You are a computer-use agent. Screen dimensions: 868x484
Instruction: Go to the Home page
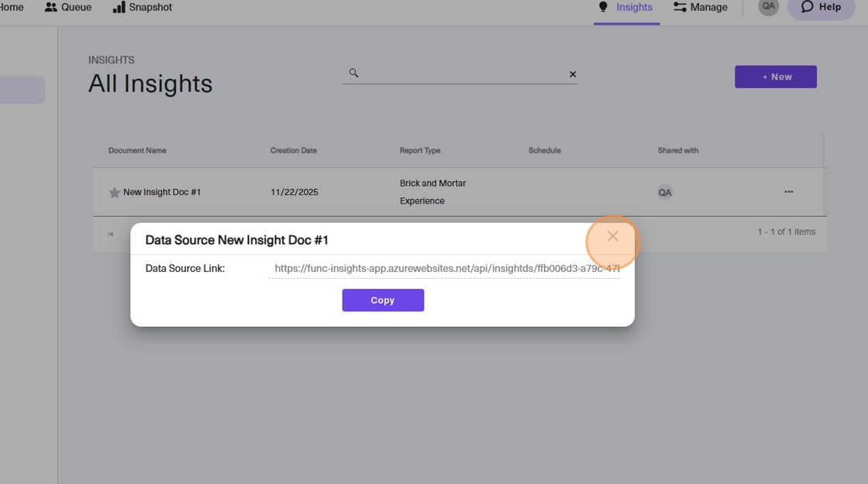(x=12, y=7)
